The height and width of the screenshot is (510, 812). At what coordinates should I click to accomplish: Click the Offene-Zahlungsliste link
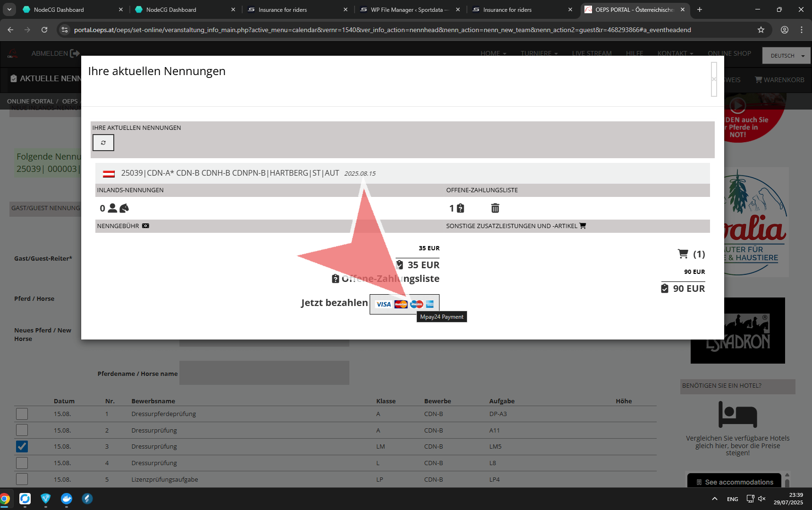386,279
